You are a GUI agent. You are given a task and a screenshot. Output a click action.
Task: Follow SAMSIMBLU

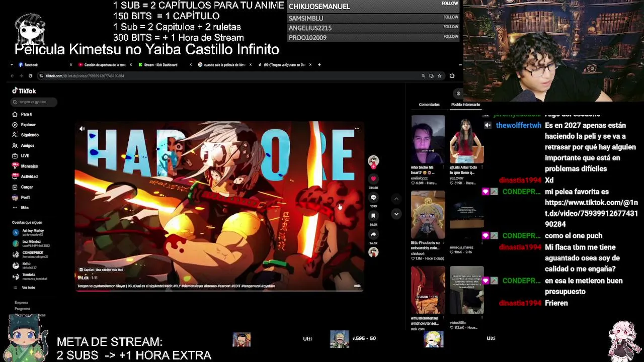[x=451, y=17]
